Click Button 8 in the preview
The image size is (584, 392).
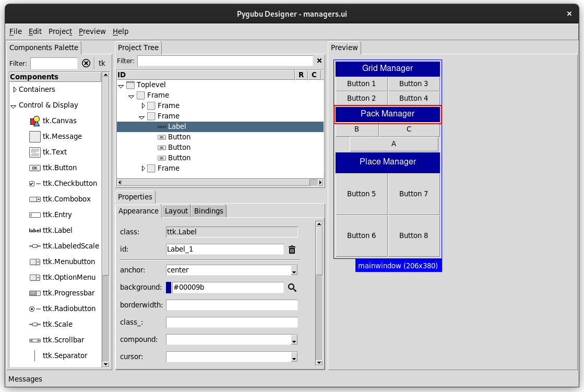tap(413, 235)
